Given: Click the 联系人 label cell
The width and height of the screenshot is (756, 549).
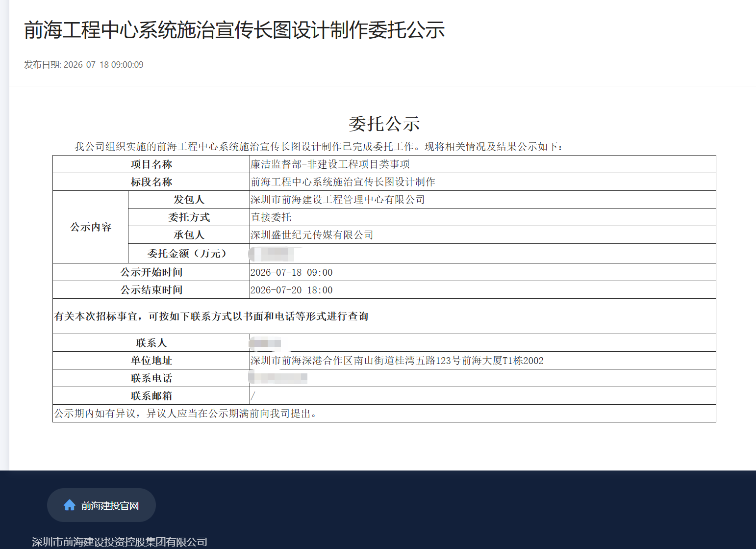Looking at the screenshot, I should [x=151, y=343].
